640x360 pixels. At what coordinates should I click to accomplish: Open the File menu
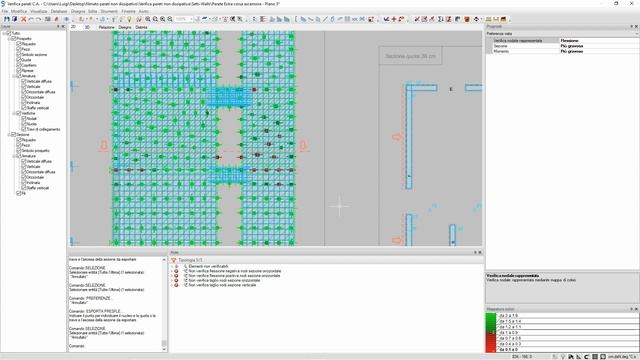[x=4, y=11]
